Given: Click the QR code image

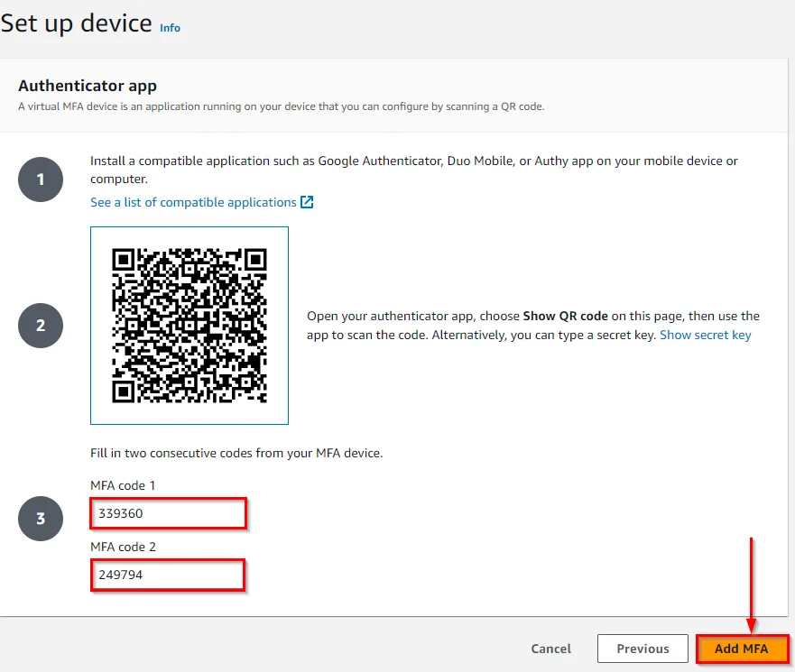Looking at the screenshot, I should pyautogui.click(x=190, y=325).
